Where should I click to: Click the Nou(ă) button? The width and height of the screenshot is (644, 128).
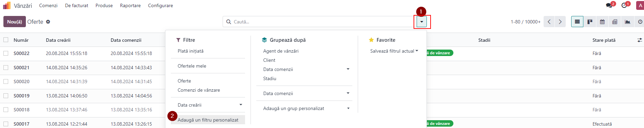(15, 22)
